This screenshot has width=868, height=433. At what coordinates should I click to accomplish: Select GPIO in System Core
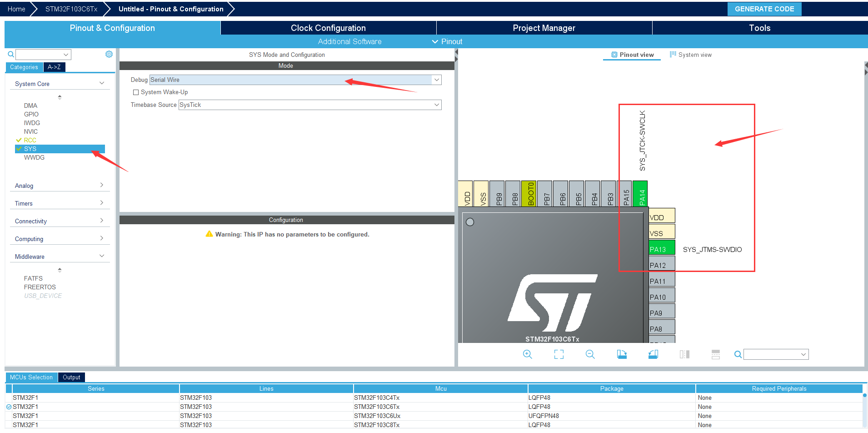coord(31,114)
